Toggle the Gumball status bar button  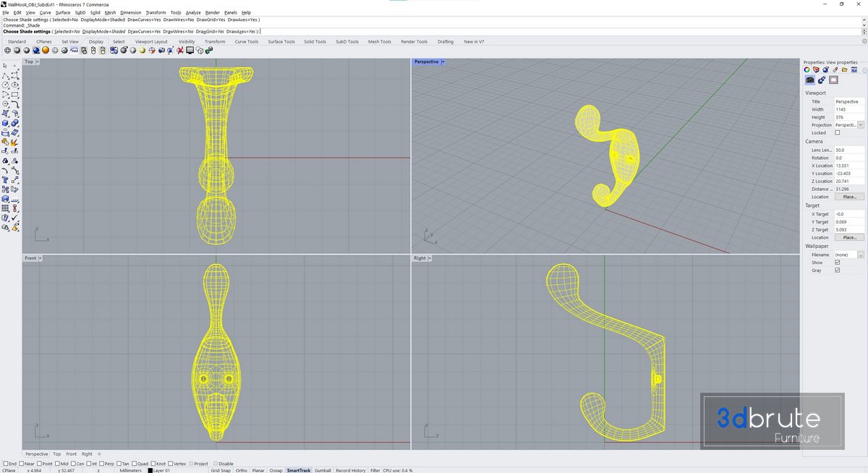pos(323,470)
